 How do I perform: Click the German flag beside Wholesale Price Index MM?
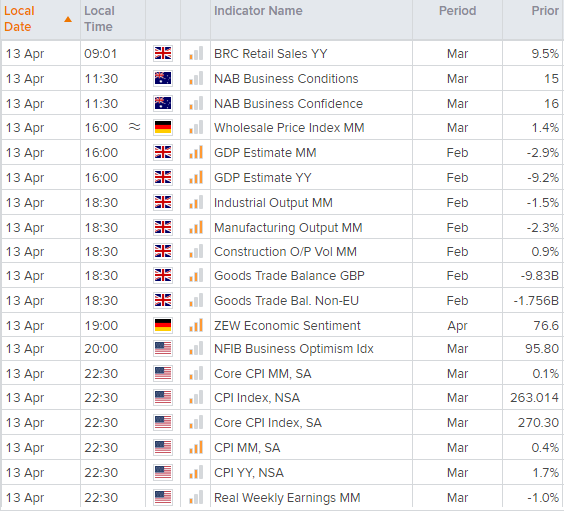[x=163, y=127]
